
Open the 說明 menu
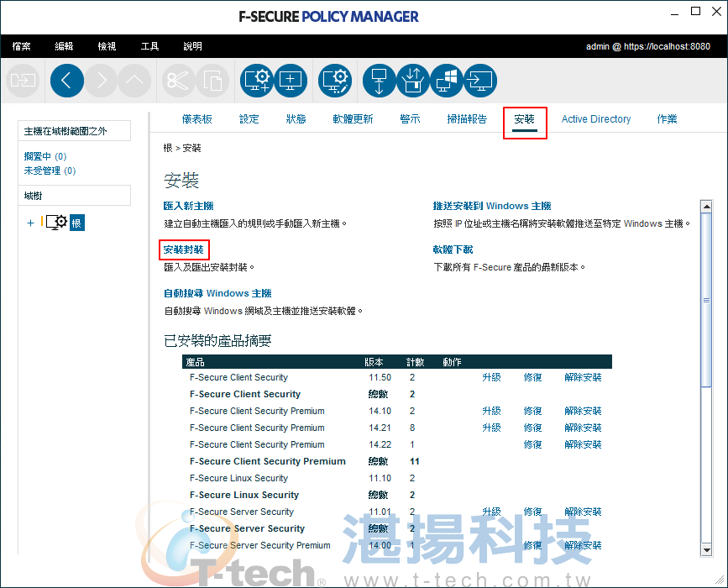pyautogui.click(x=192, y=46)
